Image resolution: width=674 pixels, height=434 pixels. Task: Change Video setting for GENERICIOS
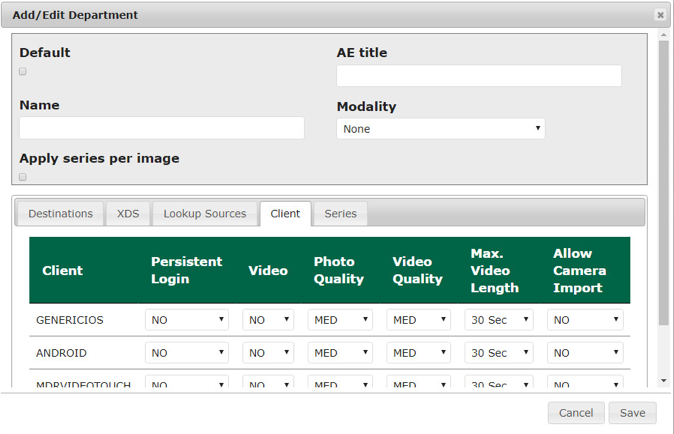268,321
